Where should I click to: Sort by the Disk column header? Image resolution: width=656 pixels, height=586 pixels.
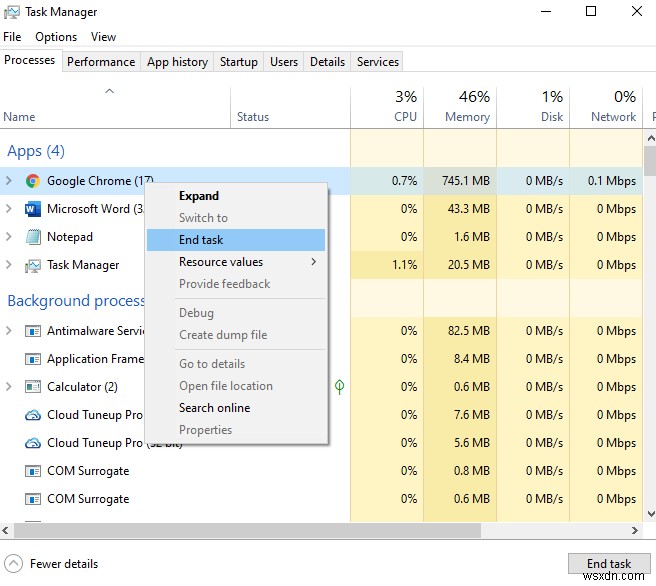[533, 107]
